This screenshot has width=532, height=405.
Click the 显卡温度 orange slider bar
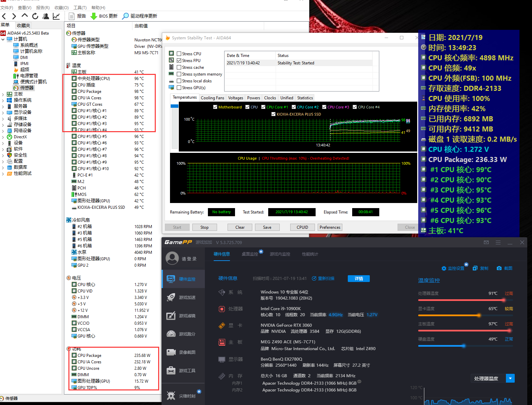466,315
